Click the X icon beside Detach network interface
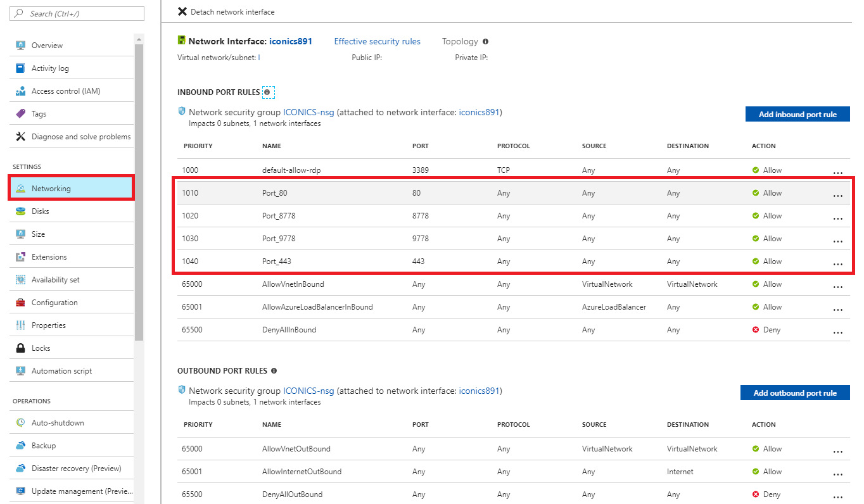 click(x=182, y=12)
